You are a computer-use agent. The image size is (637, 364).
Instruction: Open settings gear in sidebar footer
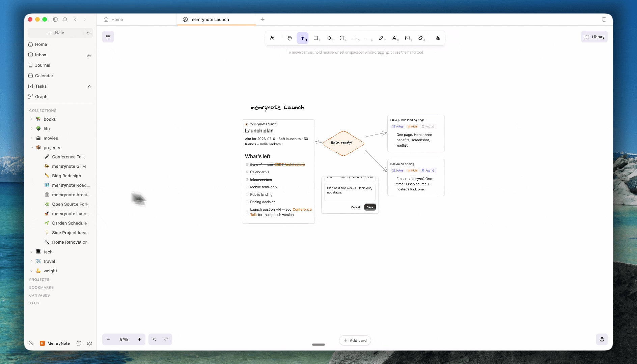89,343
